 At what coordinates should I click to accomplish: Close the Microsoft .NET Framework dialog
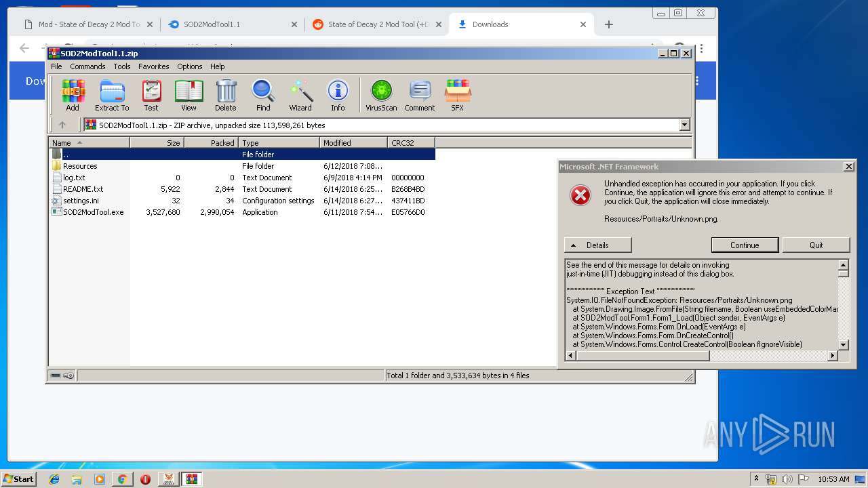tap(848, 166)
